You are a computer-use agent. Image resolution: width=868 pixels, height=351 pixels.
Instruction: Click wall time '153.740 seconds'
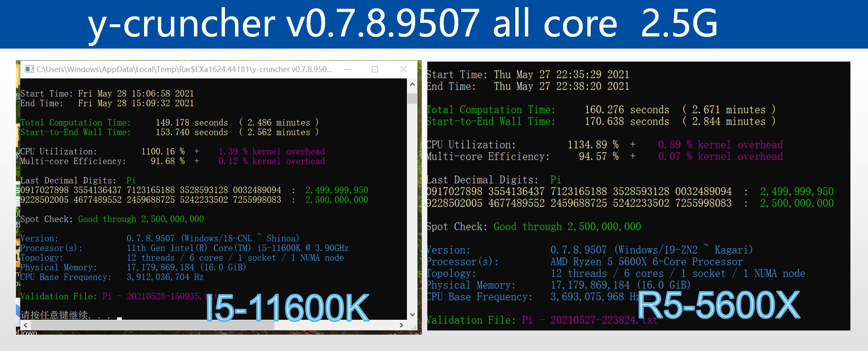pos(192,132)
